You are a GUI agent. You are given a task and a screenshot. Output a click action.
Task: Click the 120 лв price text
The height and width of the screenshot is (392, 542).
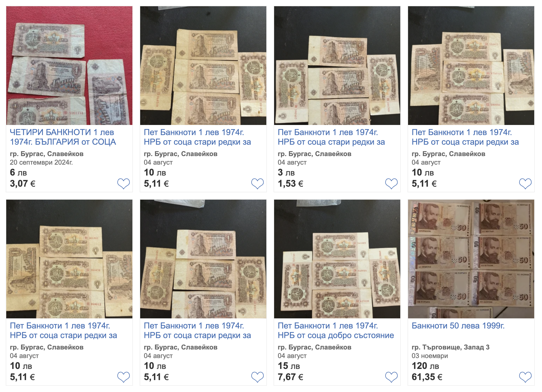[425, 366]
